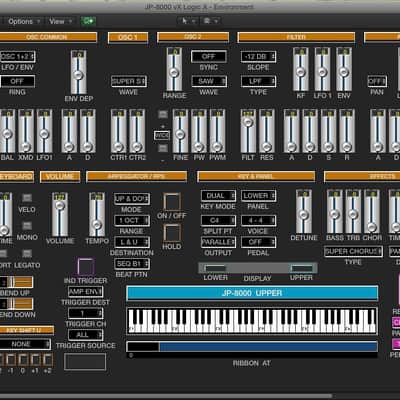The image size is (400, 400).
Task: Click the CTR1 slider
Action: [x=119, y=131]
